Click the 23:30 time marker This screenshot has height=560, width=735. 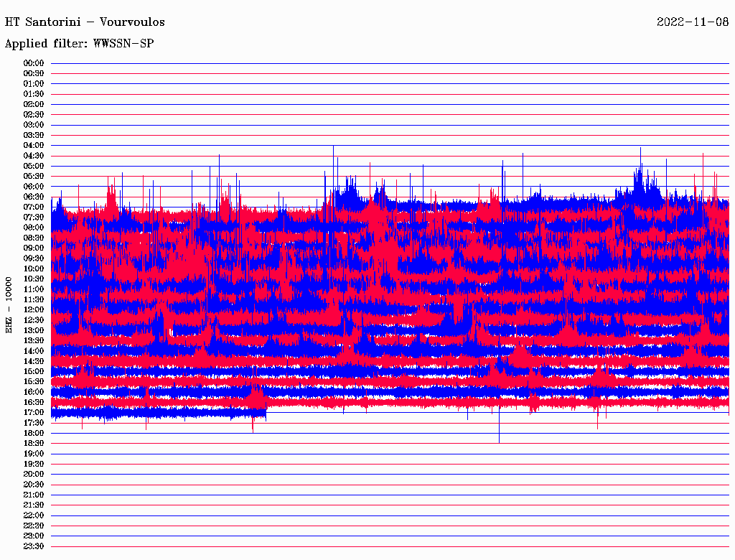(x=34, y=546)
